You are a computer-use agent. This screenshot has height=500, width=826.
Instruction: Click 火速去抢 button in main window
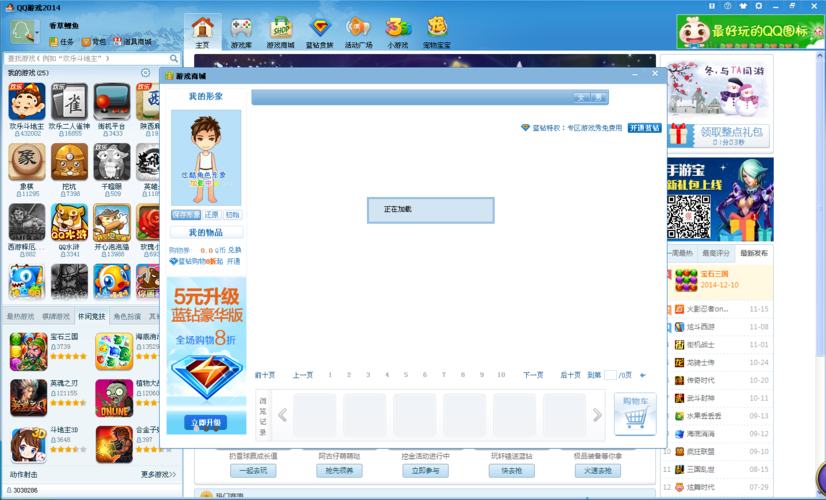(597, 470)
